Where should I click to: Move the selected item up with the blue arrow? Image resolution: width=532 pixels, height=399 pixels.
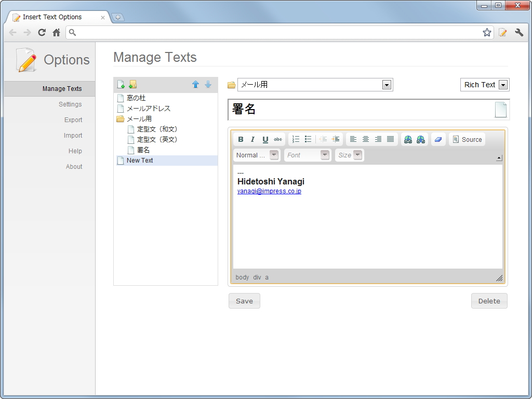(x=196, y=84)
